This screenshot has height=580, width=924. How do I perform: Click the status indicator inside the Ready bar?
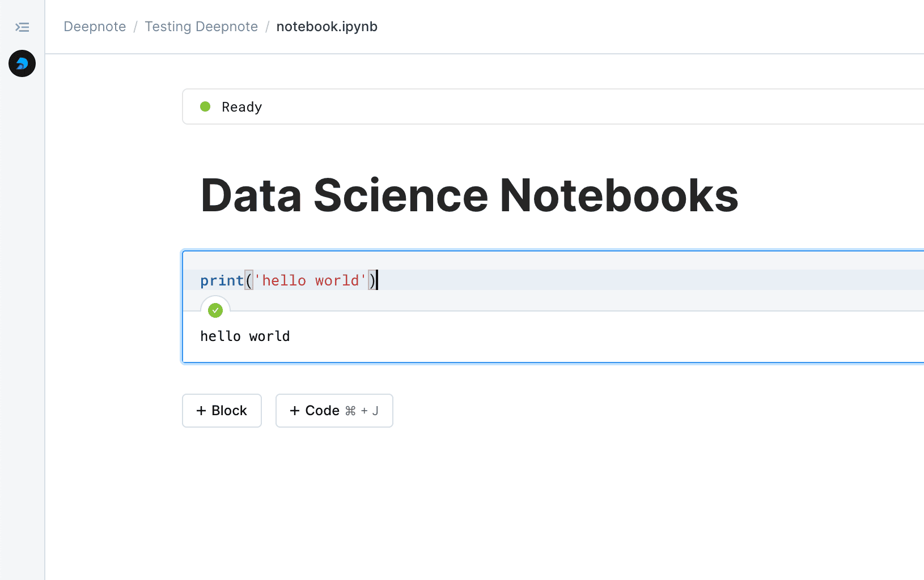click(x=205, y=106)
